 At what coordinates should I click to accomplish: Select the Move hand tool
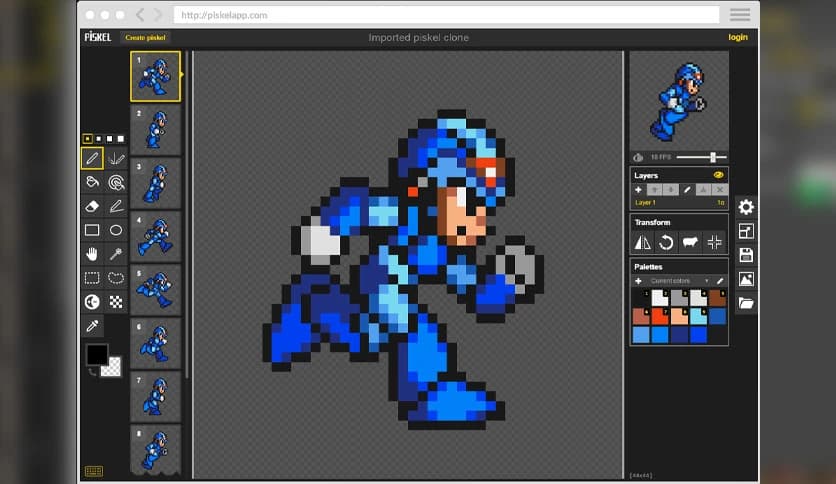click(92, 254)
